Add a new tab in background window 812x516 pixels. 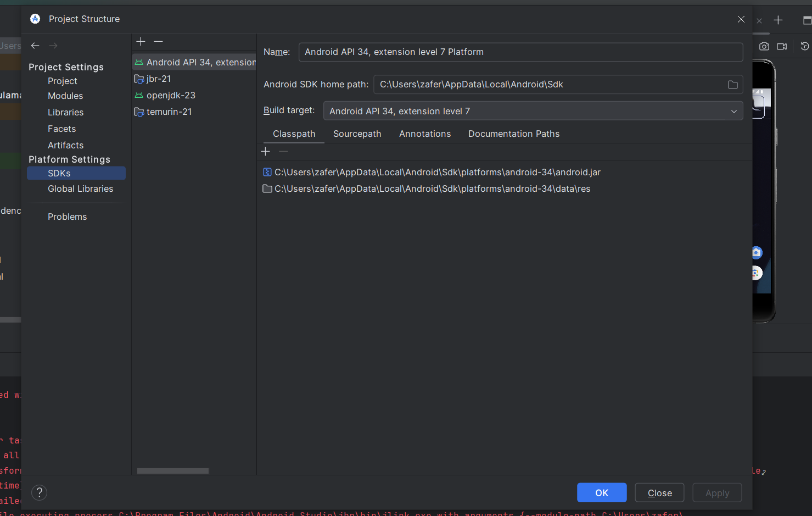[x=778, y=20]
